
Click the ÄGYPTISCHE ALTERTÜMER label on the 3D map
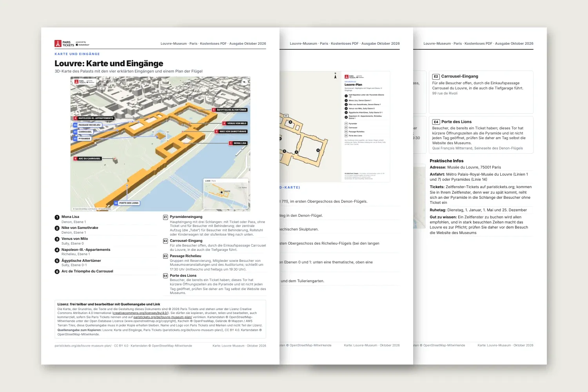coord(230,110)
